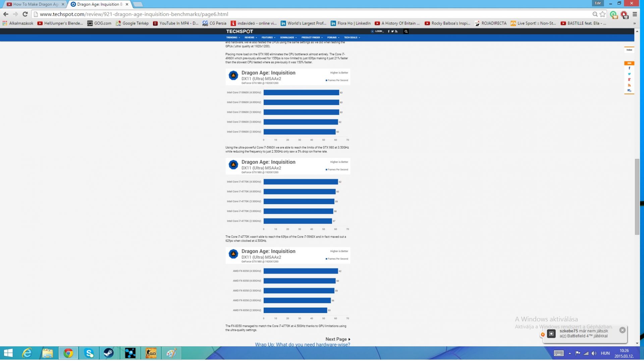This screenshot has width=644, height=361.
Task: Open TechSpot Twitter icon in the header
Action: [392, 32]
